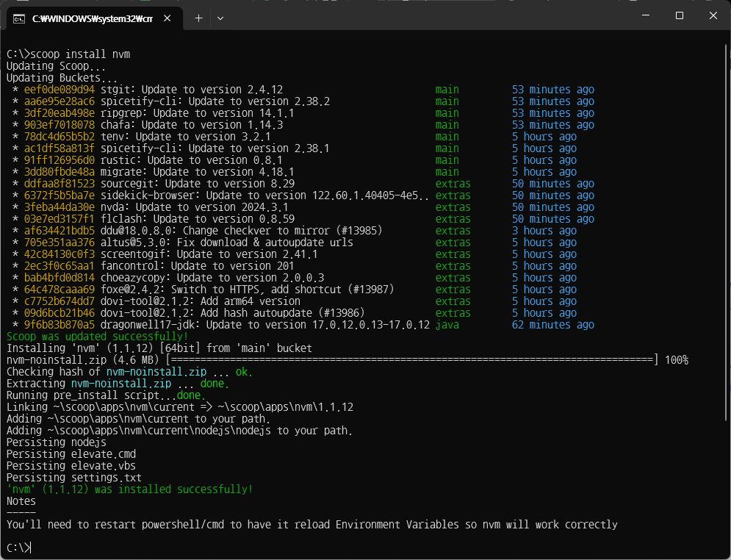Click the line 'migrate: Update to version 4.18.1'
Image resolution: width=731 pixels, height=560 pixels.
coord(197,171)
